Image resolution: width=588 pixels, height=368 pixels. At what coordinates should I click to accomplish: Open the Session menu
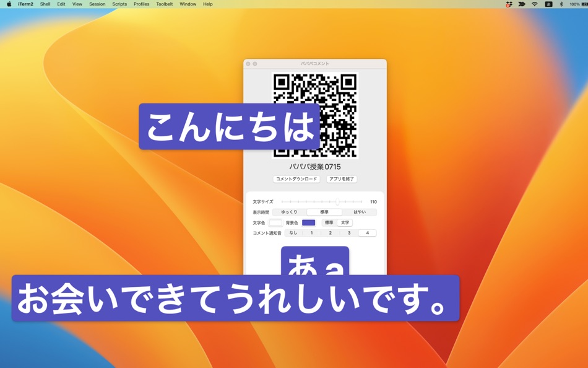coord(97,4)
